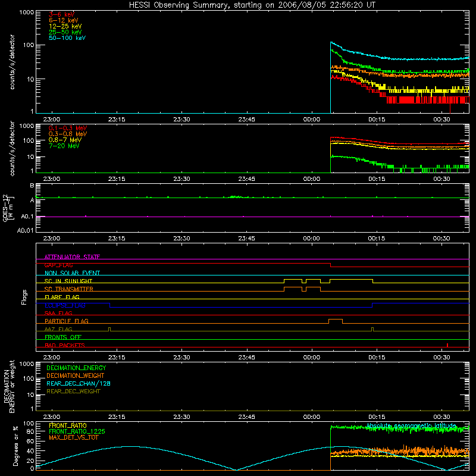The image size is (476, 476).
Task: Click the AA7_FLAG pulse near 00:14
Action: click(x=372, y=330)
